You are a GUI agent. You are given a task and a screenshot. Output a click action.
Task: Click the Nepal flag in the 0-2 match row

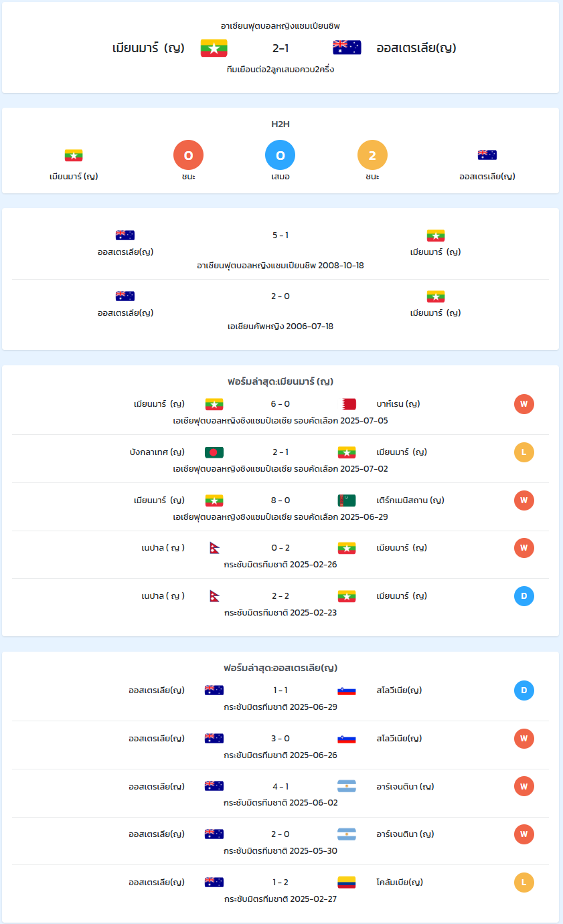coord(214,548)
